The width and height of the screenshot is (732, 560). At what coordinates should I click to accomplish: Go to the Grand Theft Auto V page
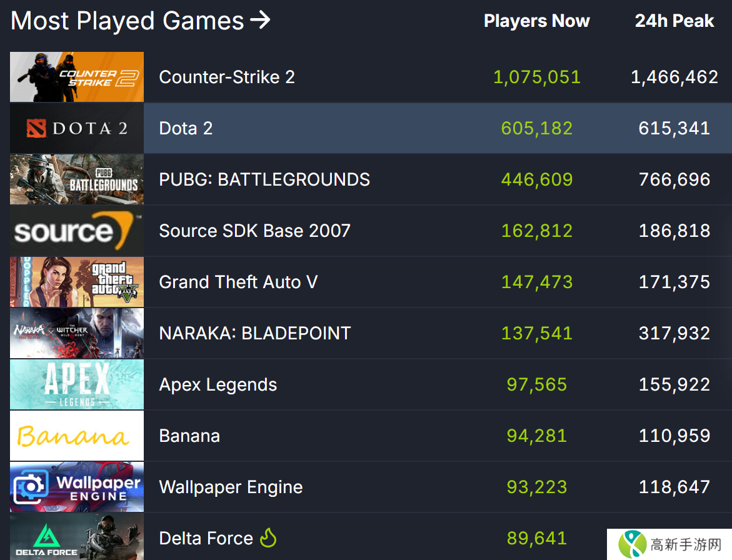[238, 282]
